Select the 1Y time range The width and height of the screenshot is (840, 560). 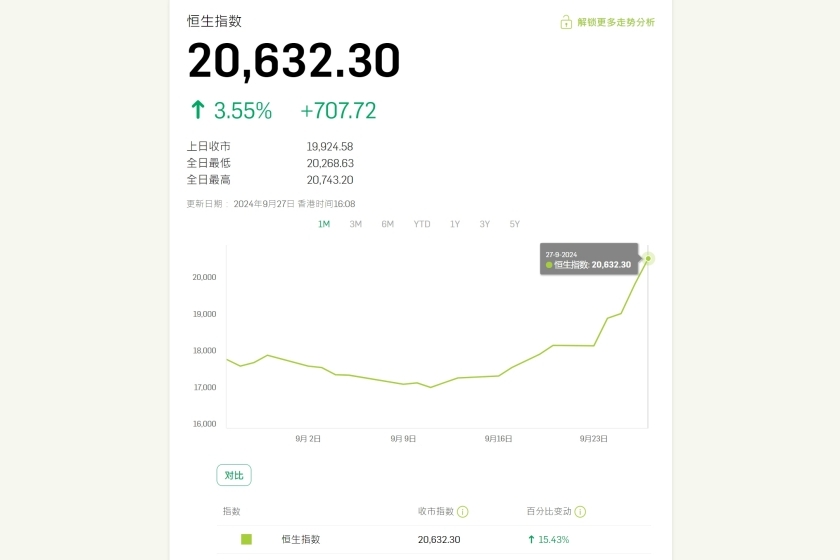point(455,224)
